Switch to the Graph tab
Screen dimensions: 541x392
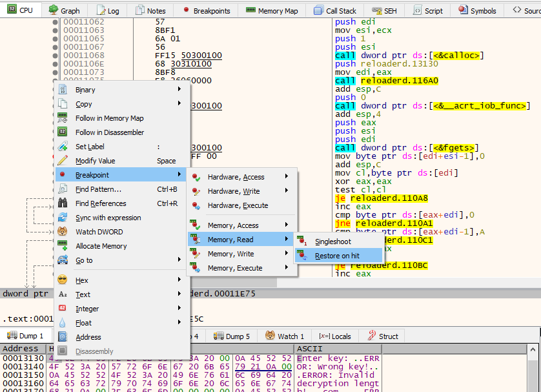pos(64,11)
